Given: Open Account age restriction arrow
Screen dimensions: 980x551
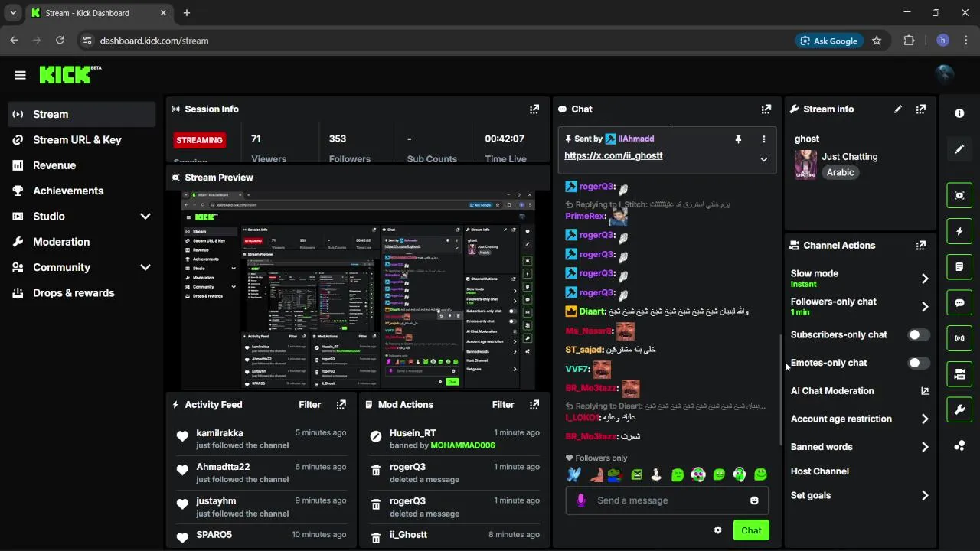Looking at the screenshot, I should coord(925,419).
